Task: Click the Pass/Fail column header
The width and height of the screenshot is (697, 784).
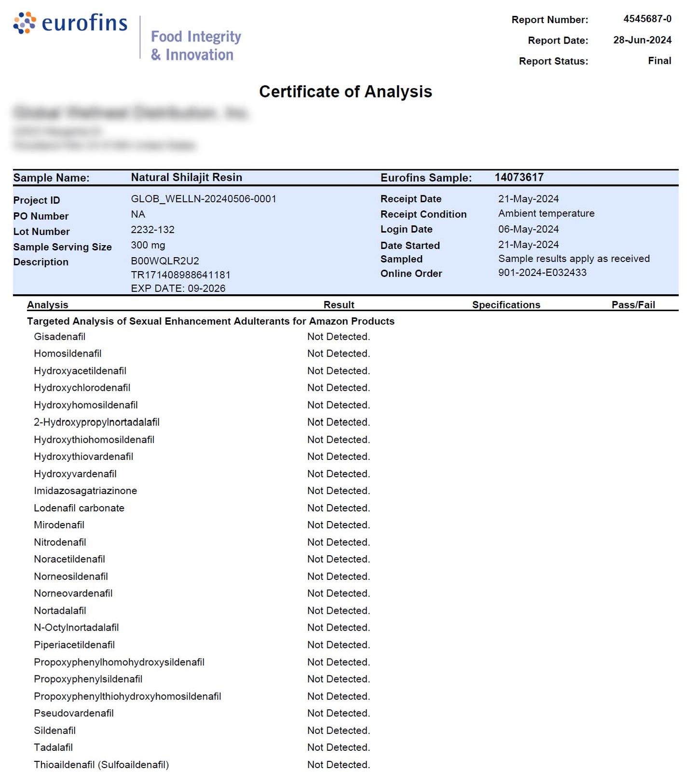Action: click(x=633, y=304)
